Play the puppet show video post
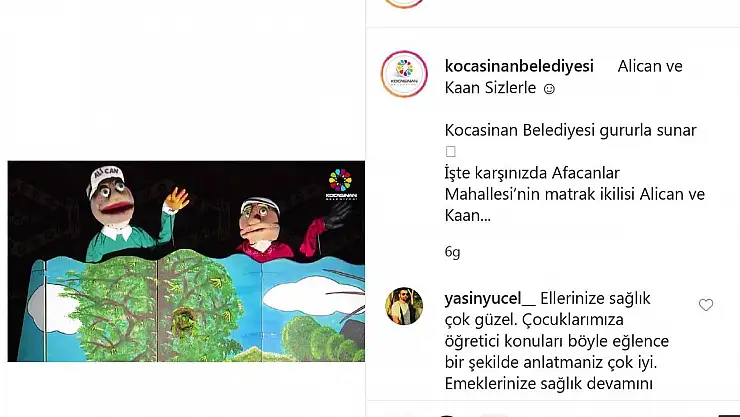 (186, 261)
